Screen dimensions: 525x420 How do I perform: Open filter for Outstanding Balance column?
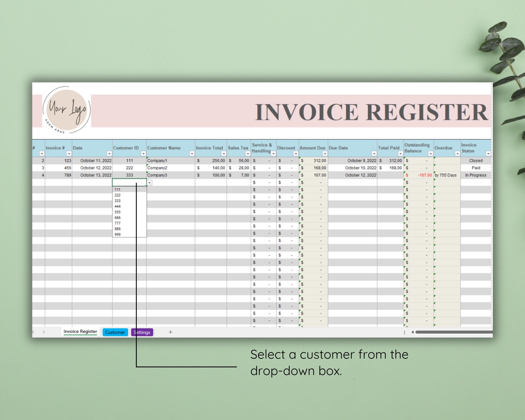[x=430, y=154]
